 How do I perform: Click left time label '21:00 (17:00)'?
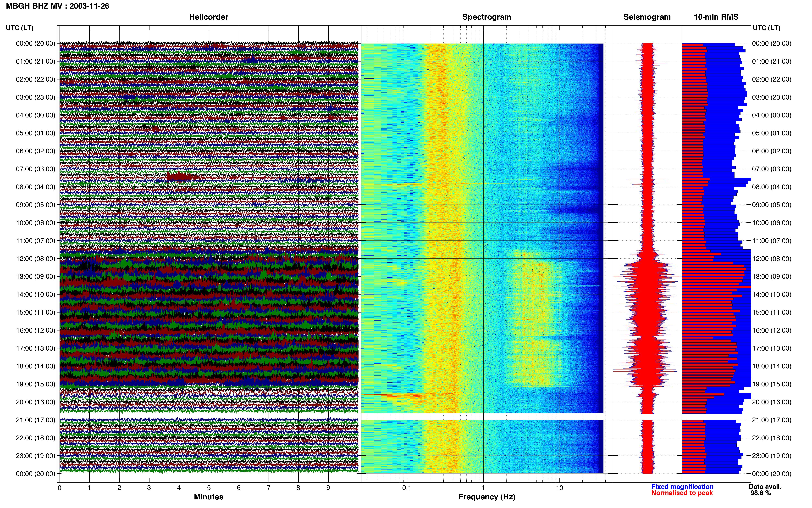click(x=36, y=420)
